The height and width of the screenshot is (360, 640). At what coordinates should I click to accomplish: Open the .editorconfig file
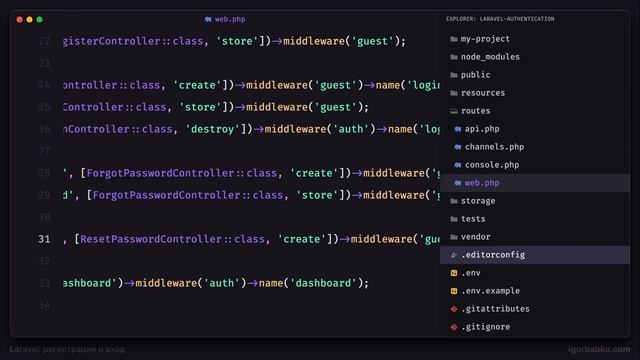point(535,255)
